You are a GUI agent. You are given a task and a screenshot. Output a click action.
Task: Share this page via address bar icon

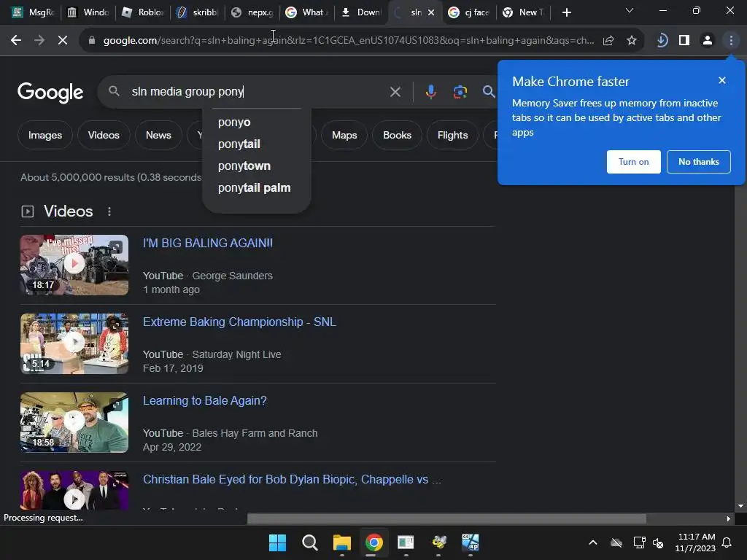coord(608,41)
